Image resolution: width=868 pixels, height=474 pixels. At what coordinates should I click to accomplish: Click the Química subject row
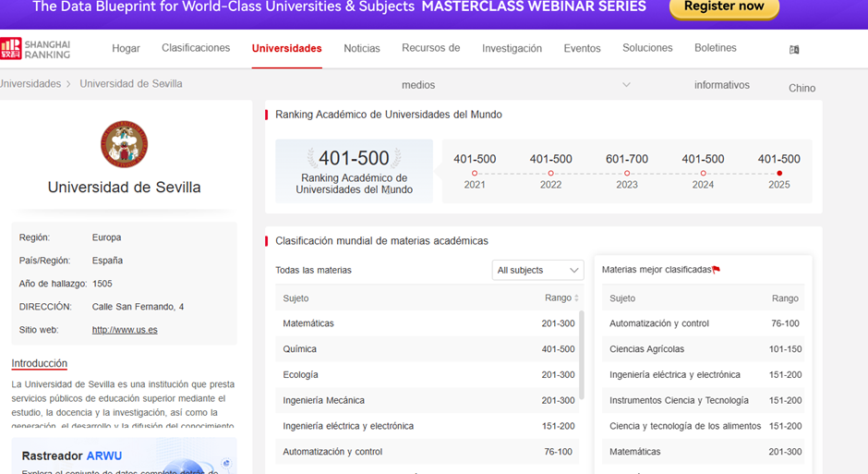(x=427, y=349)
